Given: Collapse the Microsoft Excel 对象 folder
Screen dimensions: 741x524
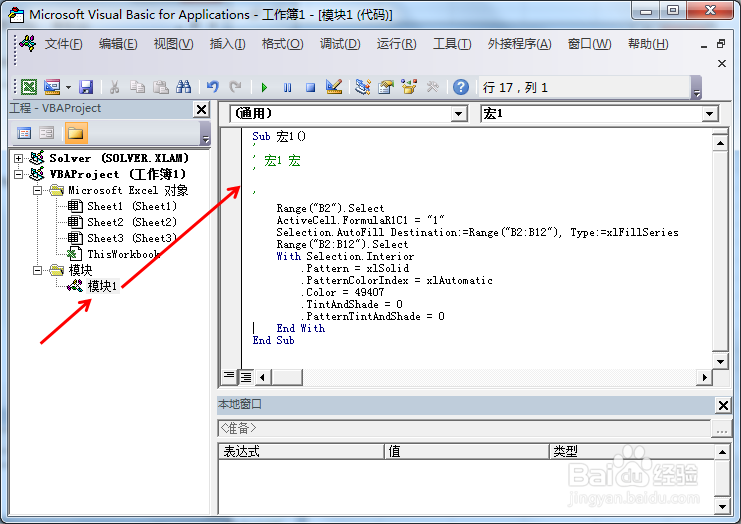Looking at the screenshot, I should [x=37, y=190].
